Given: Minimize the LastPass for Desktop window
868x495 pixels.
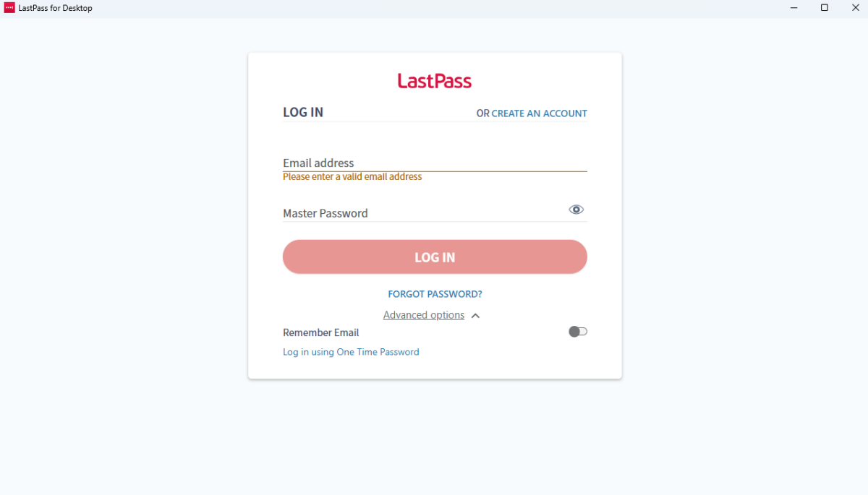Looking at the screenshot, I should (793, 8).
